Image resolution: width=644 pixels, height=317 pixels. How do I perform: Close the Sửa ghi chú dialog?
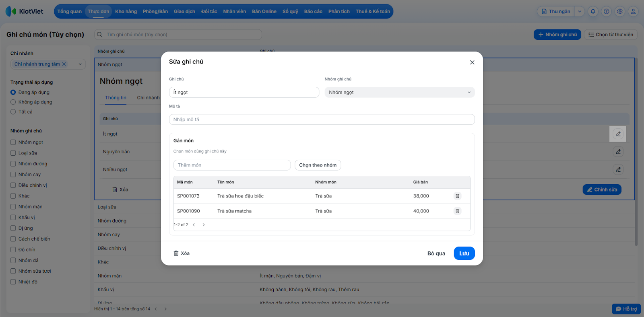coord(472,62)
